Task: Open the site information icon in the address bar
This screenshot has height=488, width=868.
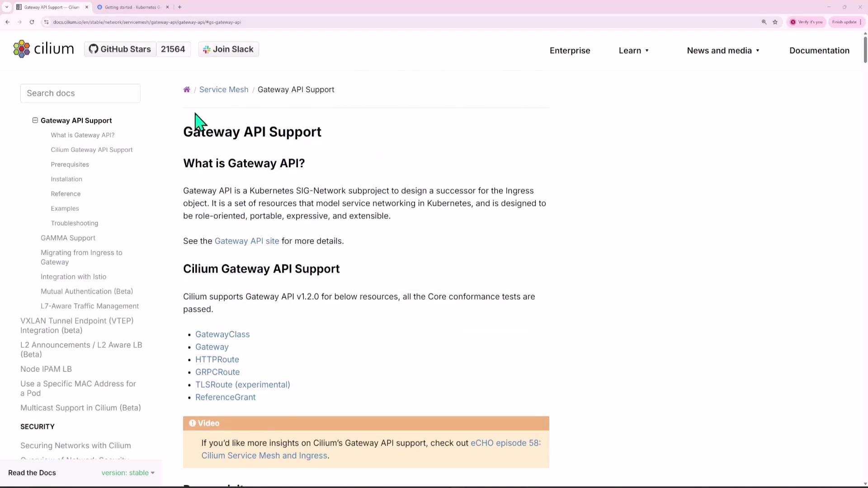Action: 46,22
